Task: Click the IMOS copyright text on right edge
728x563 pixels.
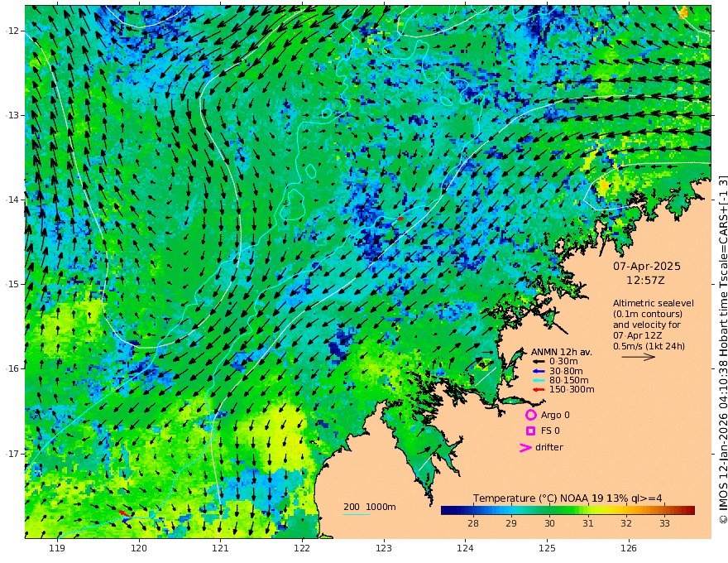Action: [723, 349]
